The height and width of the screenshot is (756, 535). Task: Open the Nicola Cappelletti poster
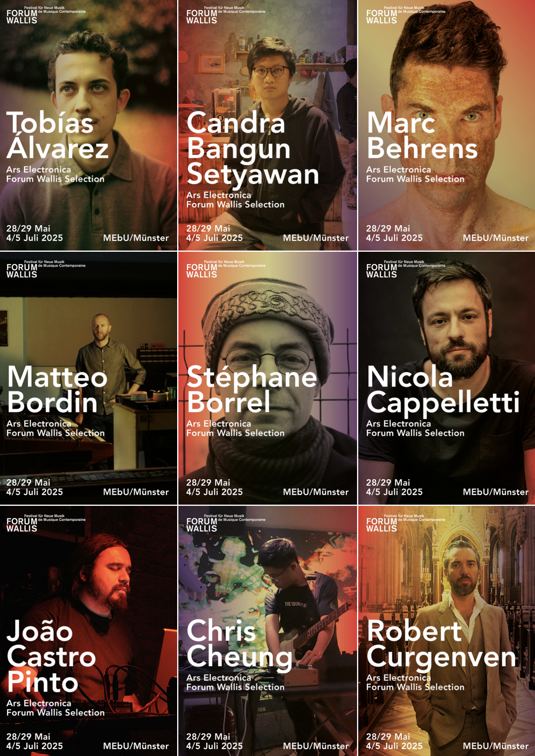(x=447, y=378)
